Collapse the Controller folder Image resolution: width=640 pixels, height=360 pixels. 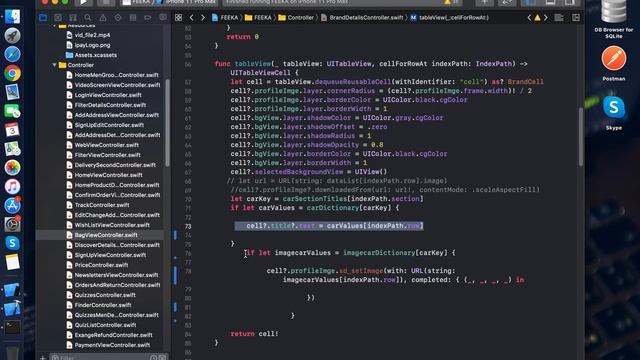click(x=54, y=65)
